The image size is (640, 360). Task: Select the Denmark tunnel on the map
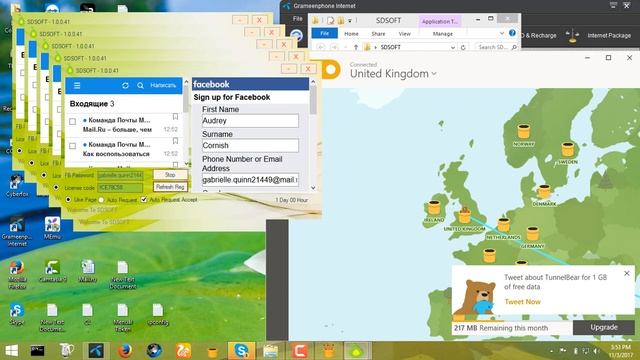[x=544, y=191]
